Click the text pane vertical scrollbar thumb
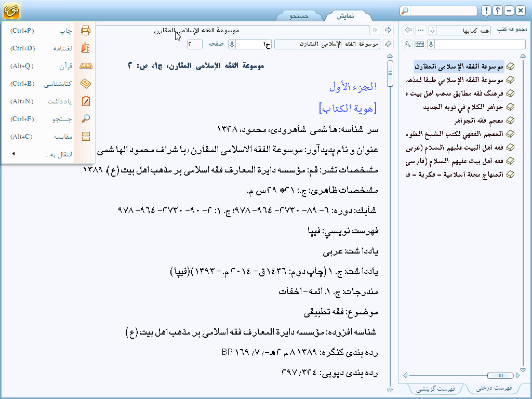The width and height of the screenshot is (532, 399). point(390,73)
